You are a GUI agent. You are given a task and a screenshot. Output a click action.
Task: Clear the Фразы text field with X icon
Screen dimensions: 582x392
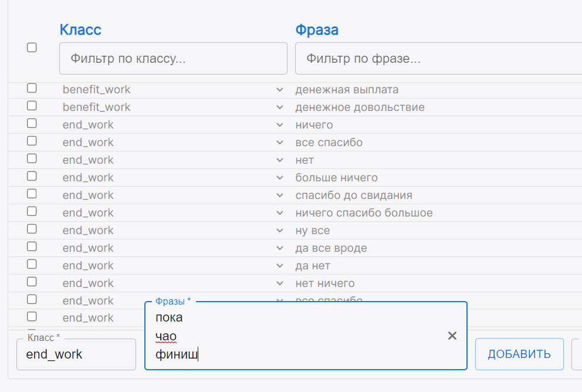point(452,336)
